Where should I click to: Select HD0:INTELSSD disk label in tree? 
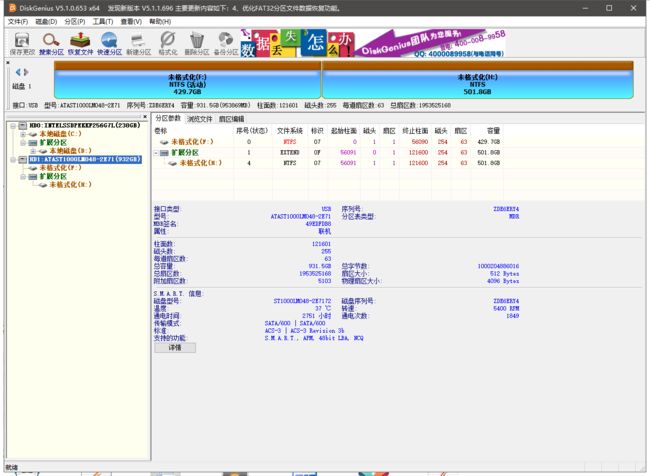(x=85, y=125)
